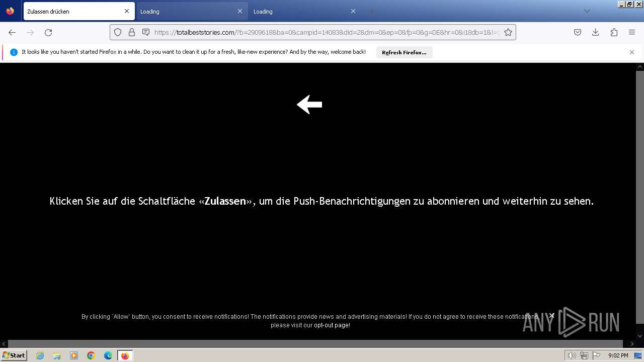The height and width of the screenshot is (362, 644).
Task: Open the Extensions puzzle icon
Action: 614,32
